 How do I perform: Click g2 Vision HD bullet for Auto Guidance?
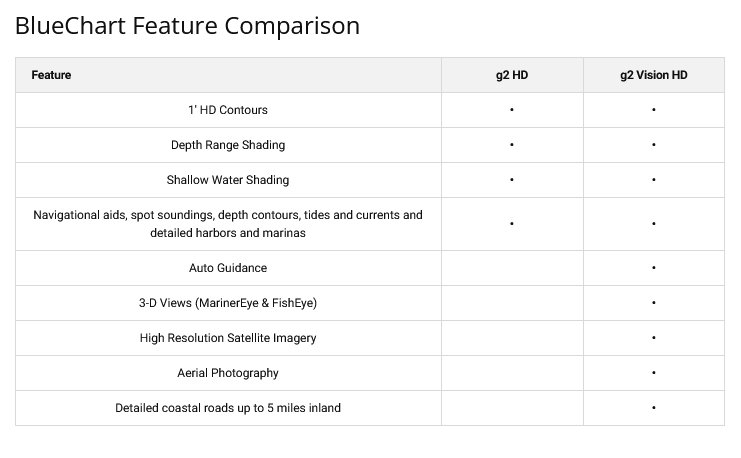(x=654, y=268)
